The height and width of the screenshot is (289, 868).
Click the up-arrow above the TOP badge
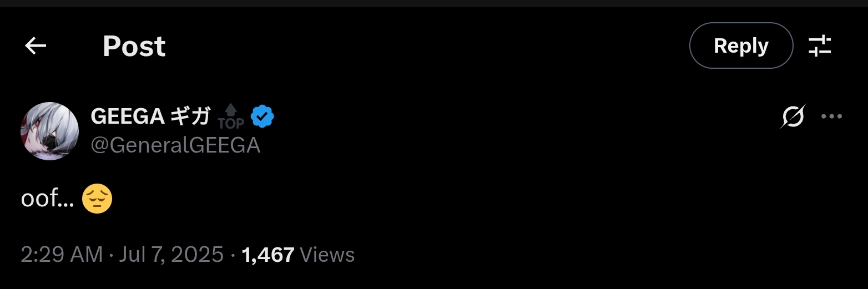pos(231,110)
